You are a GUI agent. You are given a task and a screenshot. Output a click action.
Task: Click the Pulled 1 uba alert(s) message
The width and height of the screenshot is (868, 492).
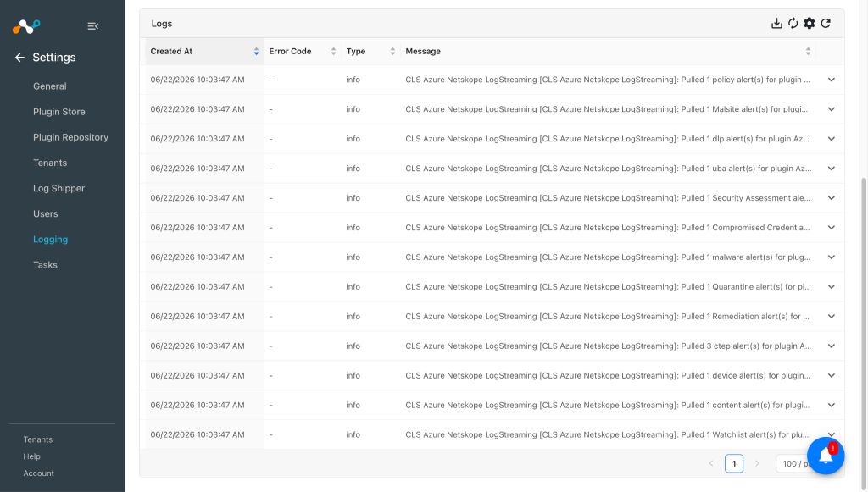coord(609,169)
